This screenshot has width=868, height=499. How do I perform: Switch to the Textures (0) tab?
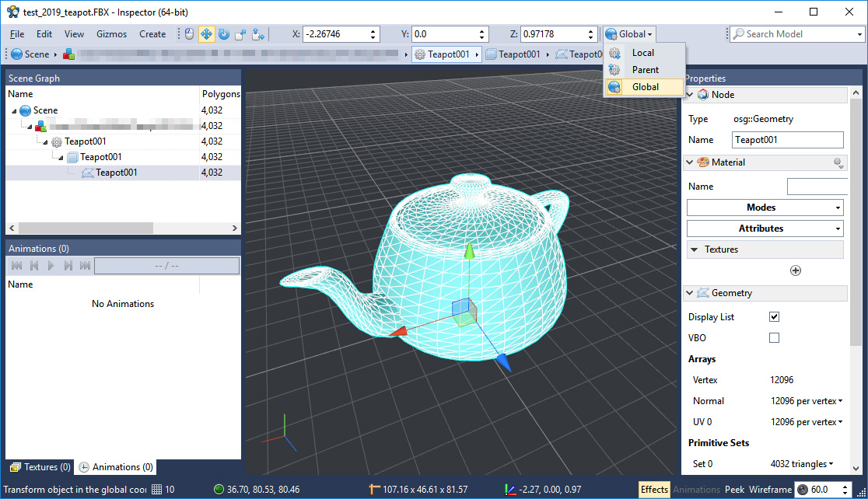click(40, 467)
